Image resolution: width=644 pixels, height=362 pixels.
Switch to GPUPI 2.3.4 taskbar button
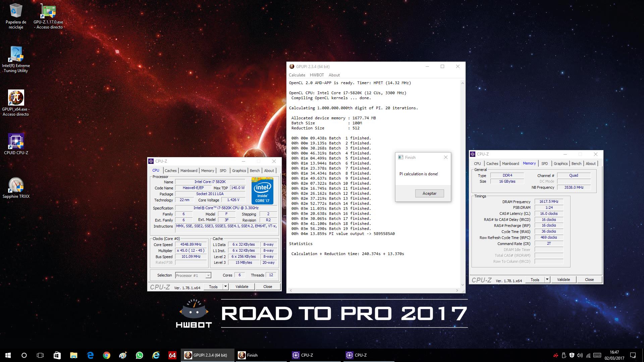coord(208,355)
